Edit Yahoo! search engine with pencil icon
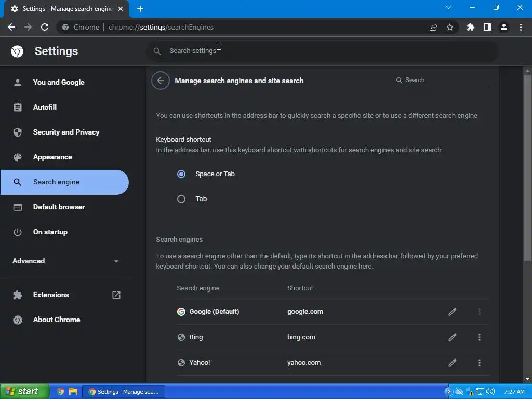The height and width of the screenshot is (399, 532). (x=453, y=362)
